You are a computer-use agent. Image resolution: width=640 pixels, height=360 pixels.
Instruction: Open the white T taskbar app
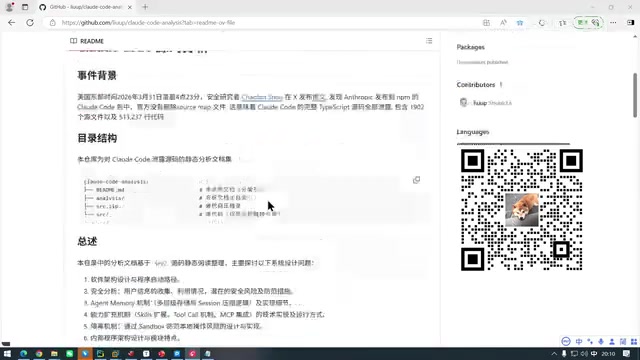click(x=146, y=353)
